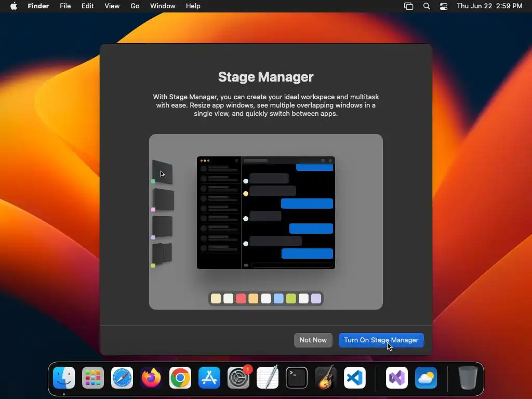
Task: Open Spotlight search in menu bar
Action: [427, 6]
